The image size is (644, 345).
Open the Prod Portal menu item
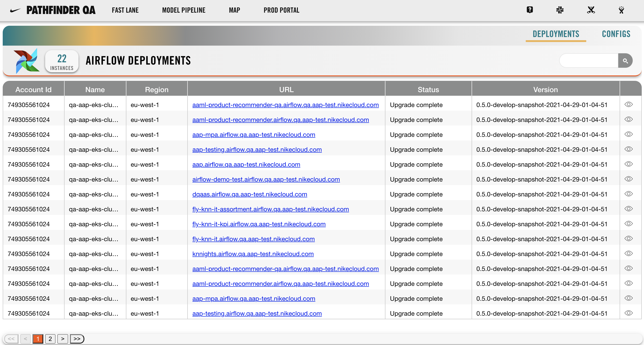pyautogui.click(x=281, y=10)
